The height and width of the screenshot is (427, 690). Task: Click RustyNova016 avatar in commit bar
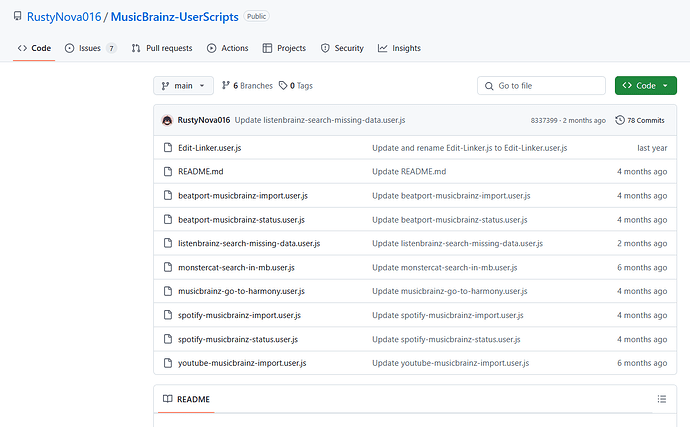167,120
